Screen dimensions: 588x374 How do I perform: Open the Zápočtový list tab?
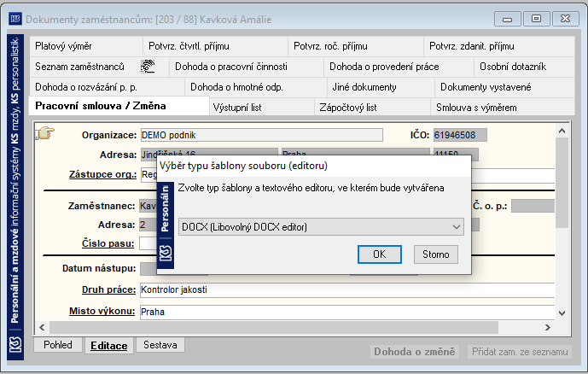pos(372,108)
